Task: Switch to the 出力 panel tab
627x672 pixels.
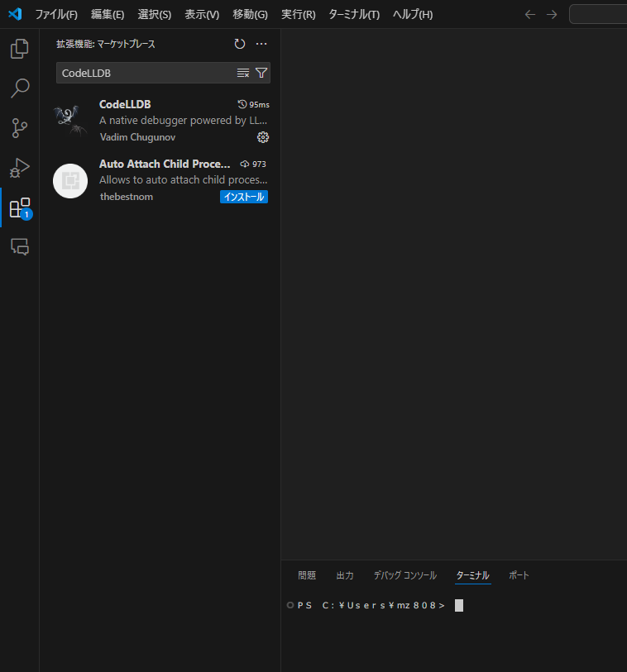Action: [345, 575]
